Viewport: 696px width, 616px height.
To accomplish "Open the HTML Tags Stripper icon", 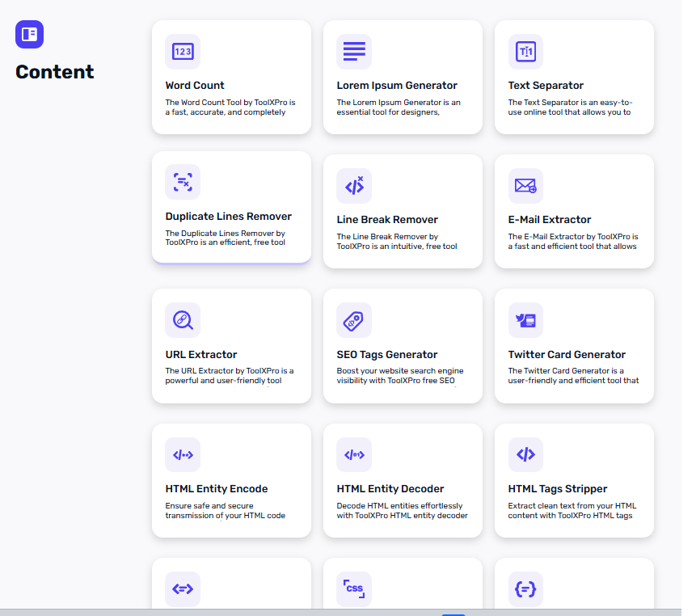I will [525, 454].
